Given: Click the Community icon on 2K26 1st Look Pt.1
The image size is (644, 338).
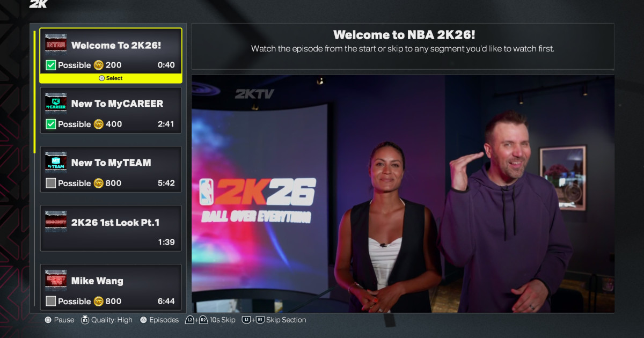Looking at the screenshot, I should (56, 222).
